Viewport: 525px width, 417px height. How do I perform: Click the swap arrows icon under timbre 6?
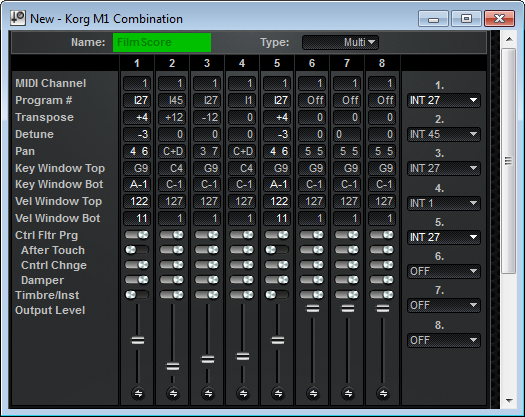point(313,393)
